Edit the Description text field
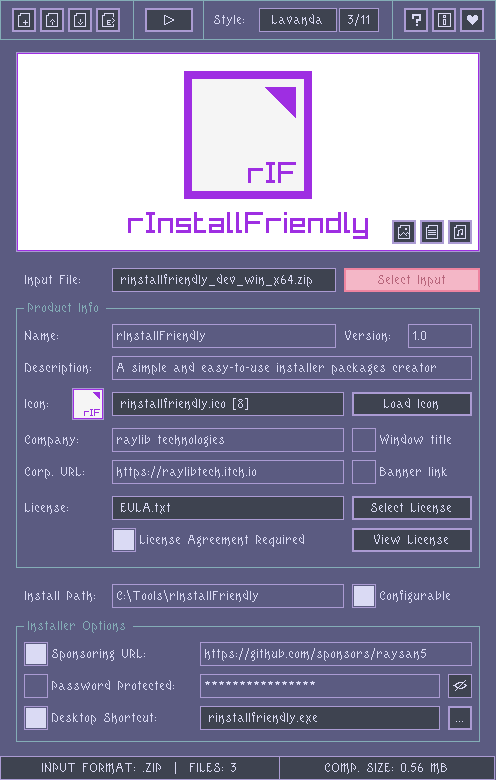Viewport: 496px width, 780px height. click(x=292, y=368)
